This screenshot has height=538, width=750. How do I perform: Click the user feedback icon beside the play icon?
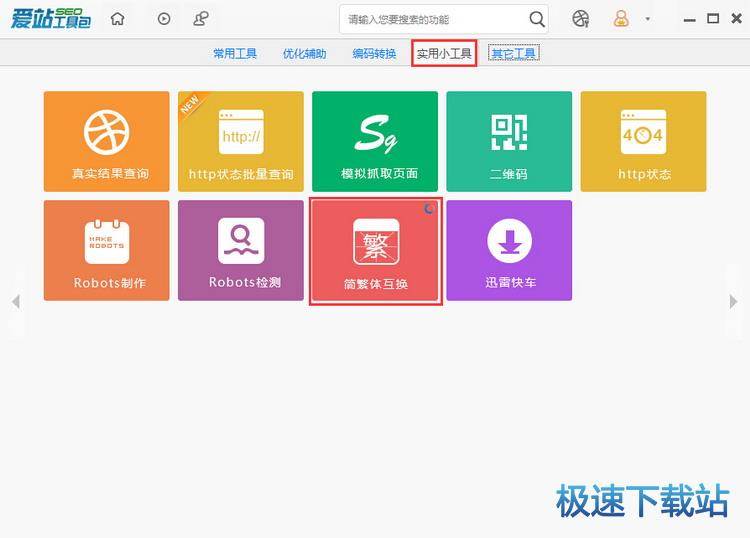[201, 19]
